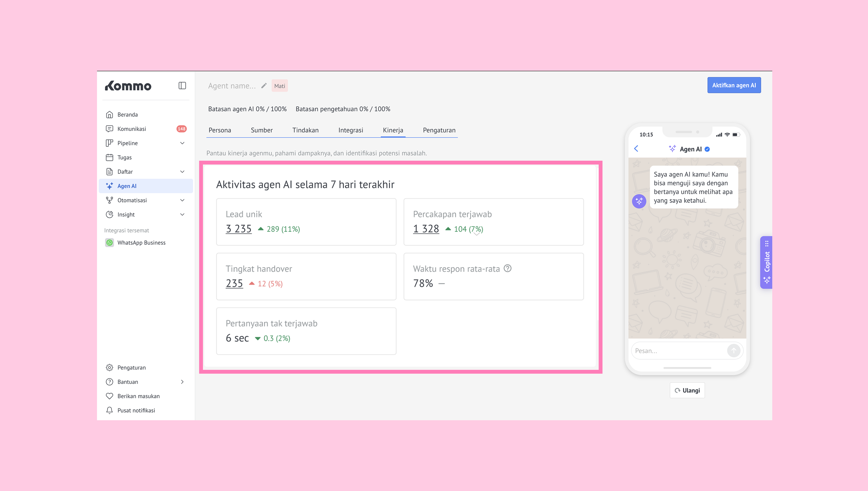
Task: Open Tugas calendar icon
Action: coord(109,158)
